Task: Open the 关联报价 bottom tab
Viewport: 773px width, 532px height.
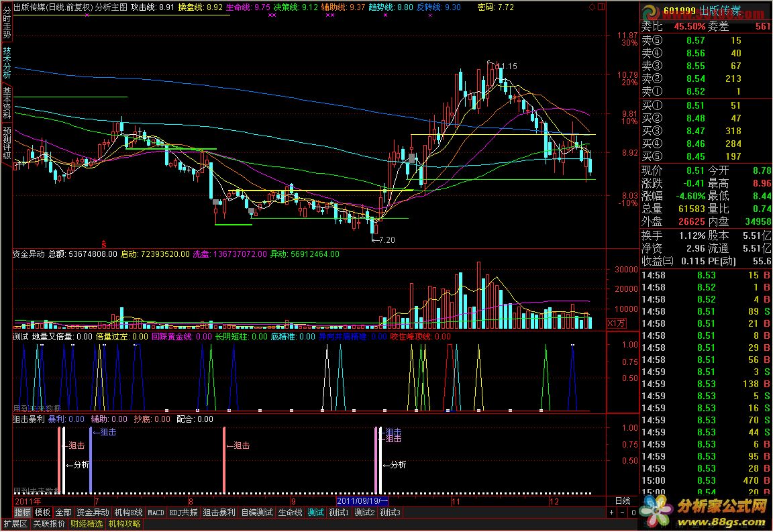Action: 49,524
